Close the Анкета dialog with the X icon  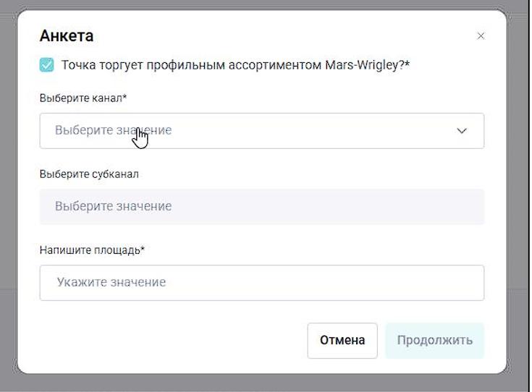[481, 36]
